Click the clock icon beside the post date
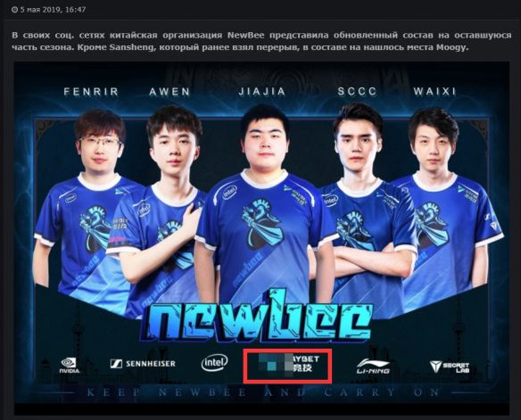521x420 pixels. 14,10
